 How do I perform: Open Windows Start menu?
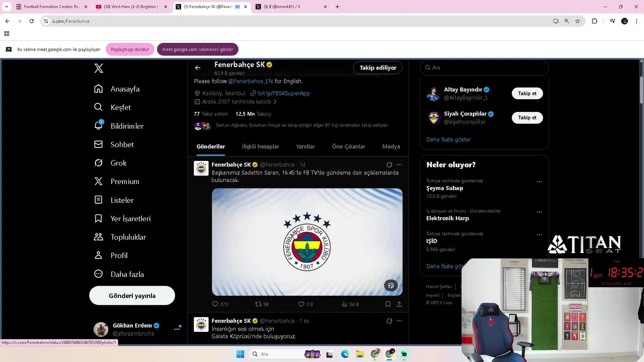point(240,354)
